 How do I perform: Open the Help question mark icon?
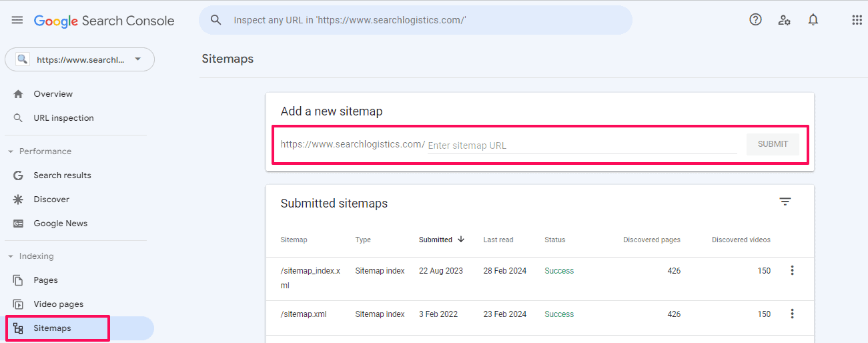(755, 20)
